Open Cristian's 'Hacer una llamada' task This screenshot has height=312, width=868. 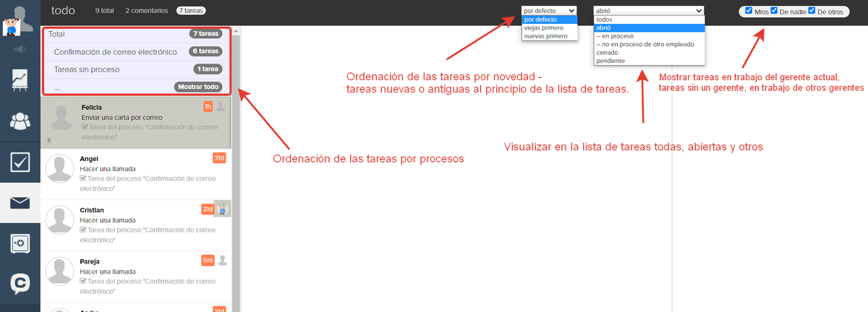(x=108, y=220)
